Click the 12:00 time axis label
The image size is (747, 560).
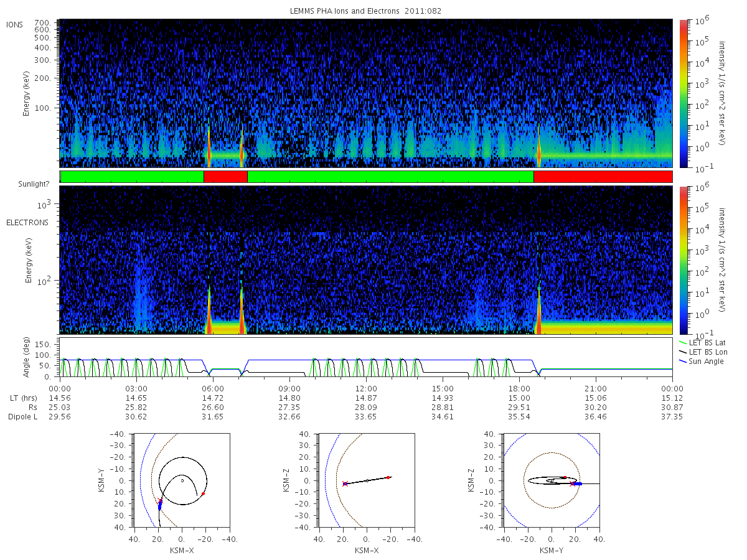[x=366, y=388]
